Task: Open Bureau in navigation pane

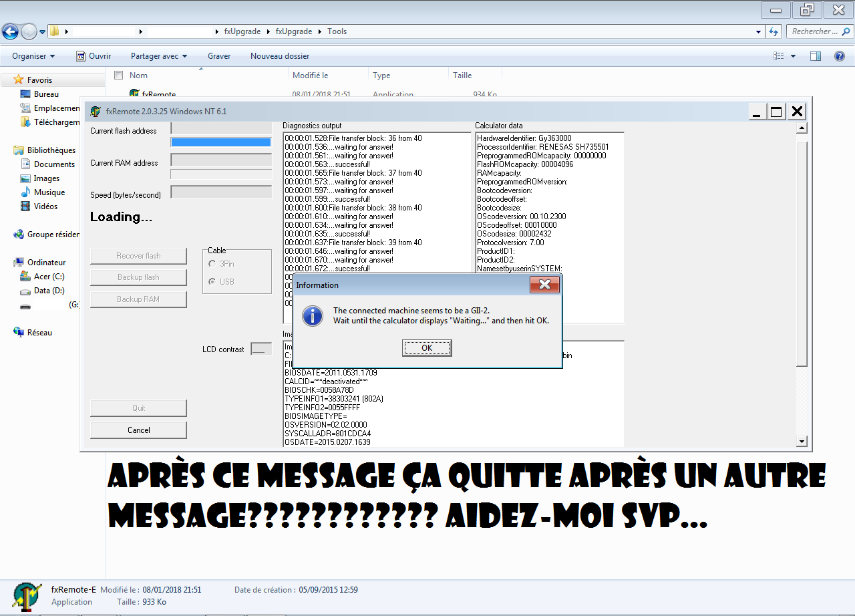Action: (45, 94)
